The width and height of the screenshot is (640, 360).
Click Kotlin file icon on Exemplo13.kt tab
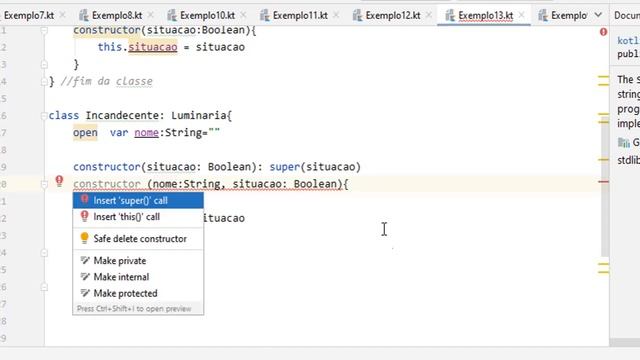[450, 16]
